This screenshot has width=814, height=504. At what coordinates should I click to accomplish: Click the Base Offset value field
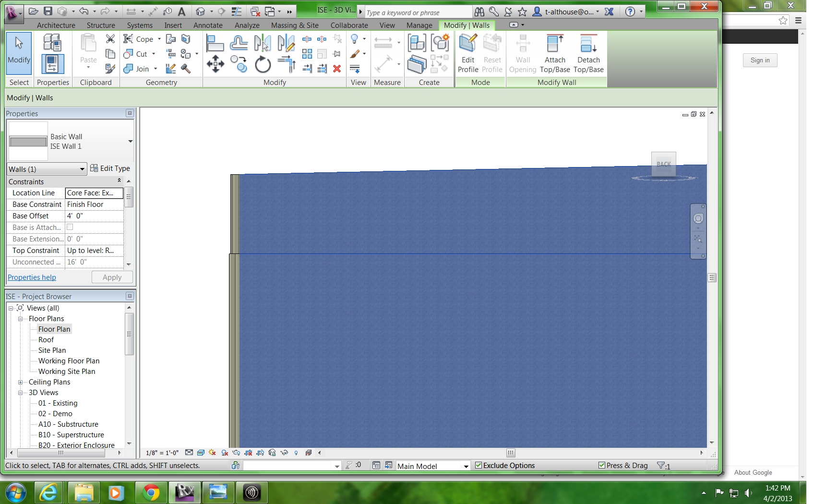tap(94, 216)
